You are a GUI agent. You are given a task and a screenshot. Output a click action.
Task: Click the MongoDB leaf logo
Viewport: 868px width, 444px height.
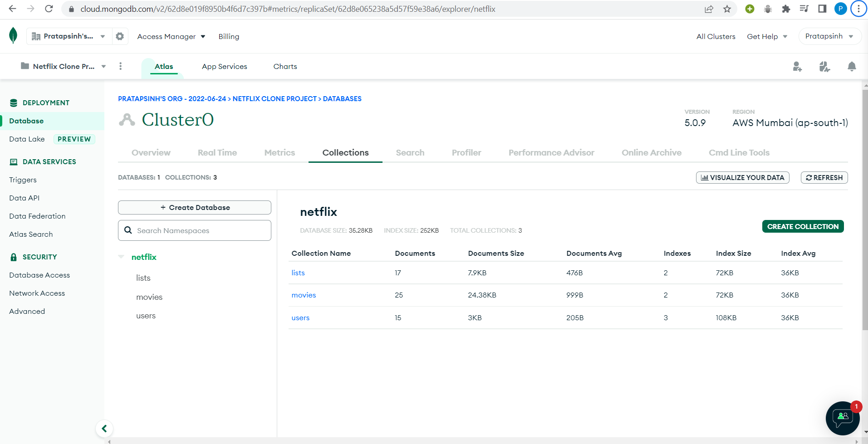(x=13, y=35)
